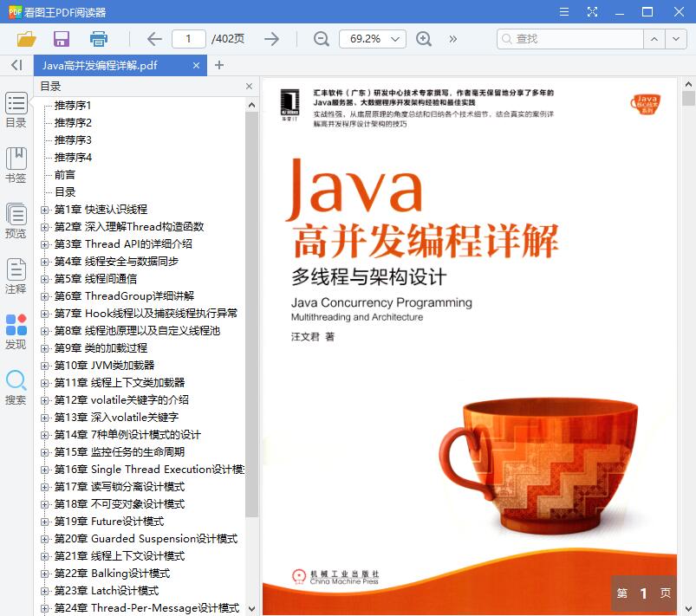
Task: Select the Java高并发编程详解.pdf tab
Action: [120, 65]
